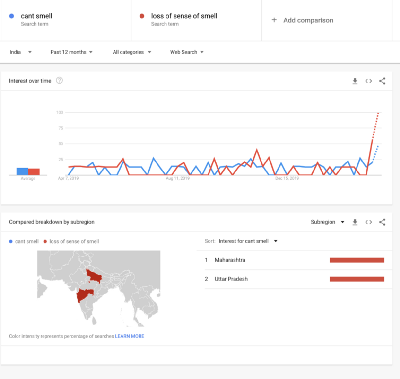Image resolution: width=400 pixels, height=379 pixels.
Task: Click the loss of sense of smell map legend label
Action: [74, 241]
